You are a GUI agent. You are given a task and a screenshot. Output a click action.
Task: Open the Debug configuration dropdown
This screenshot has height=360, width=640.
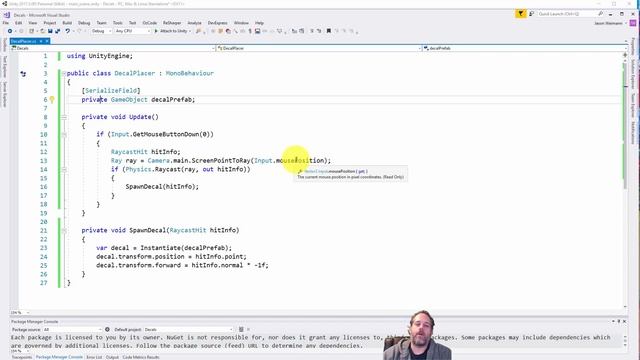coord(101,31)
